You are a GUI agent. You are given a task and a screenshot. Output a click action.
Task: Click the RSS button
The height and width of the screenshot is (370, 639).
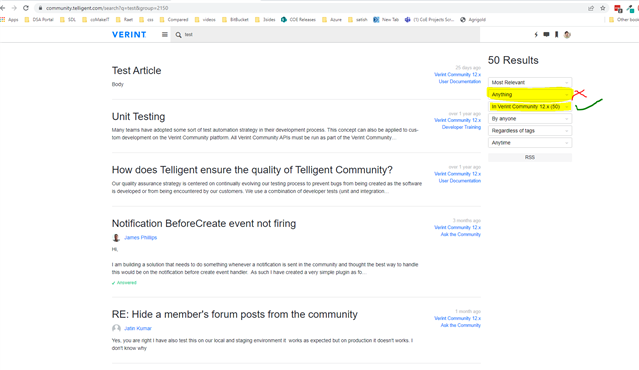coord(530,157)
